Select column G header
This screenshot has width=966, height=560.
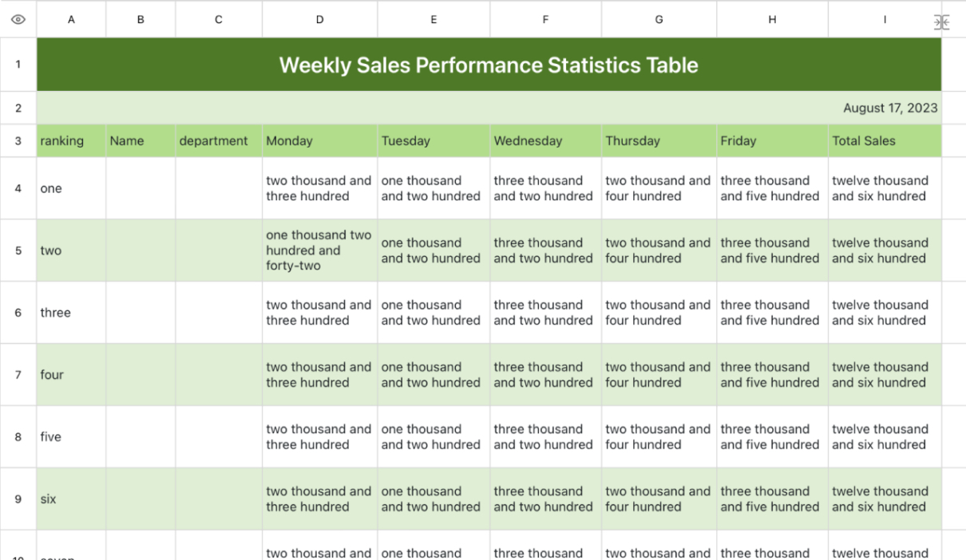click(659, 20)
